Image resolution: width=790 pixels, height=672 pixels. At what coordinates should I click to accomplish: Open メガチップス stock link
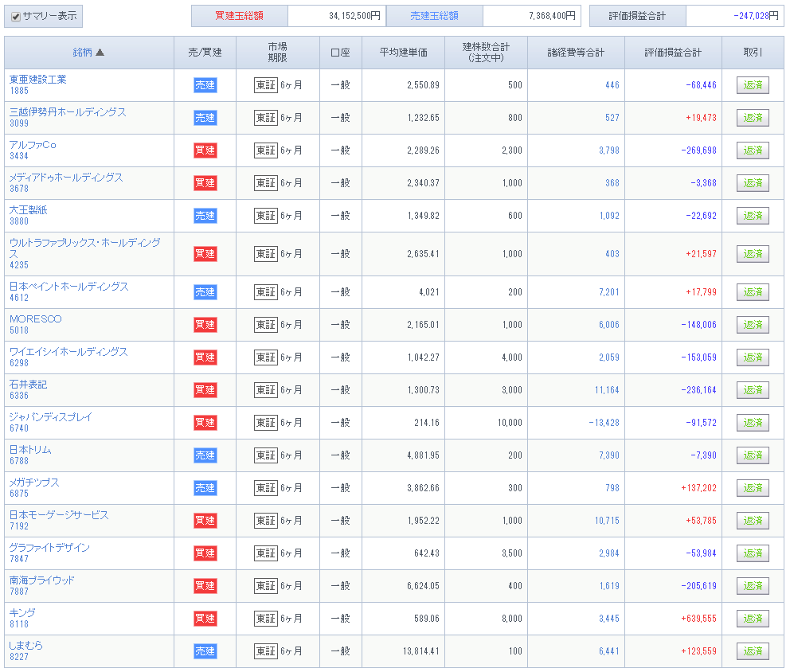click(34, 483)
